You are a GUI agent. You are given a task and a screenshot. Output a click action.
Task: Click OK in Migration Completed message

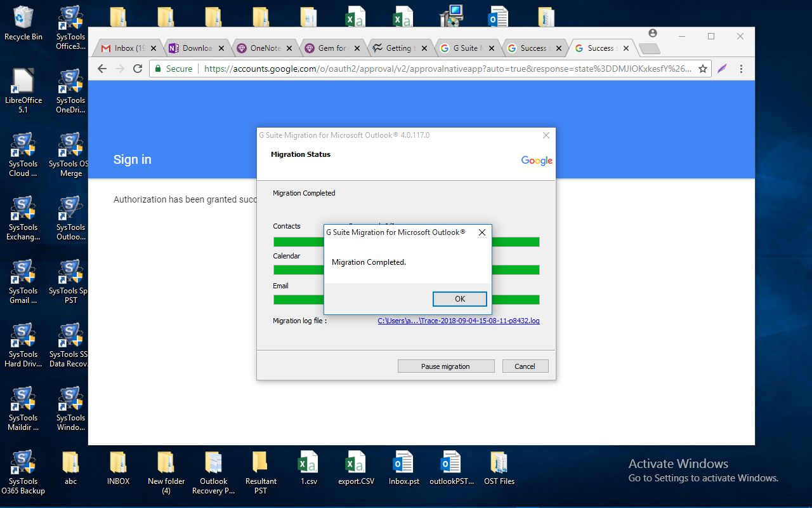click(460, 299)
